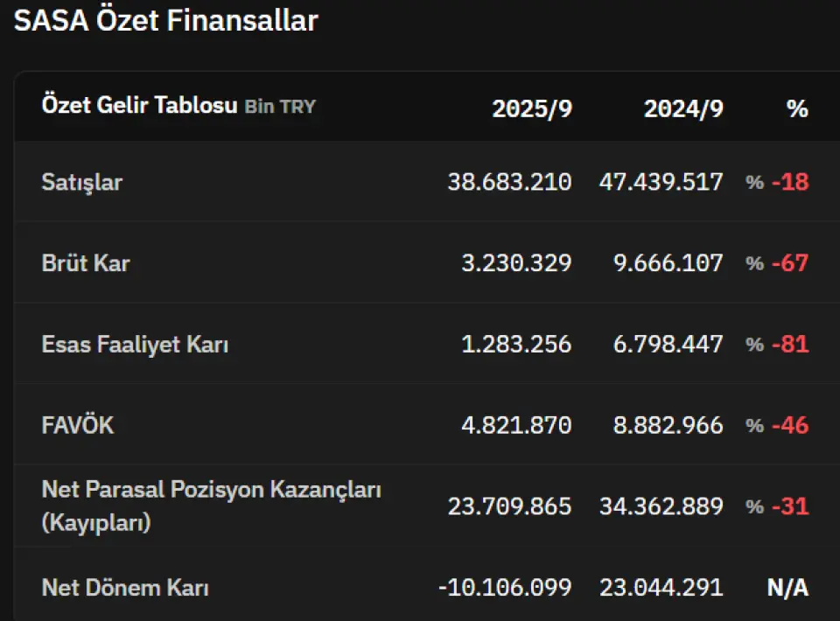This screenshot has width=840, height=621.
Task: Click the 8.882.966 FAVÖK value
Action: (x=668, y=426)
